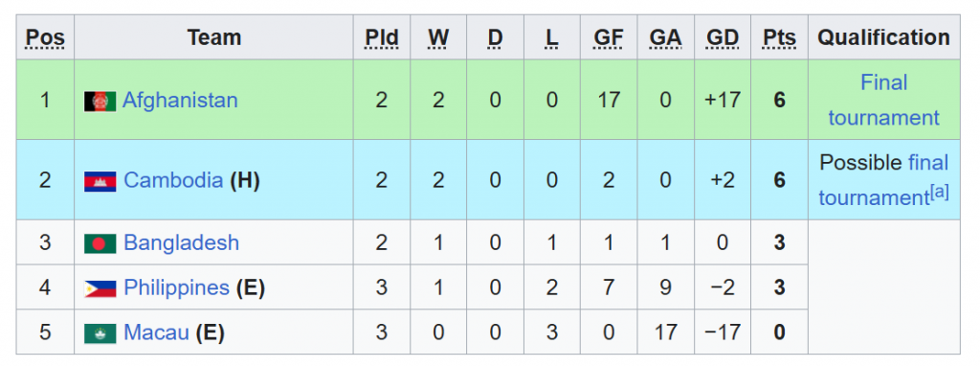Click the Macau flag icon

100,333
